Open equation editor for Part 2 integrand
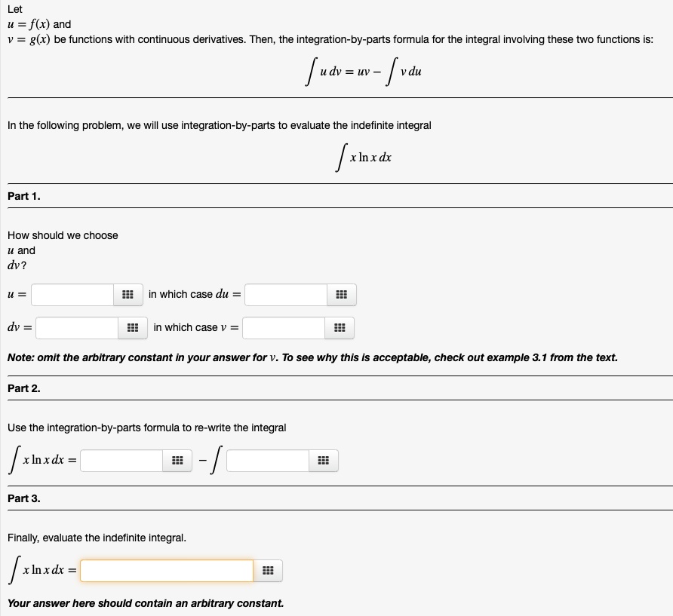This screenshot has width=673, height=616. [323, 461]
